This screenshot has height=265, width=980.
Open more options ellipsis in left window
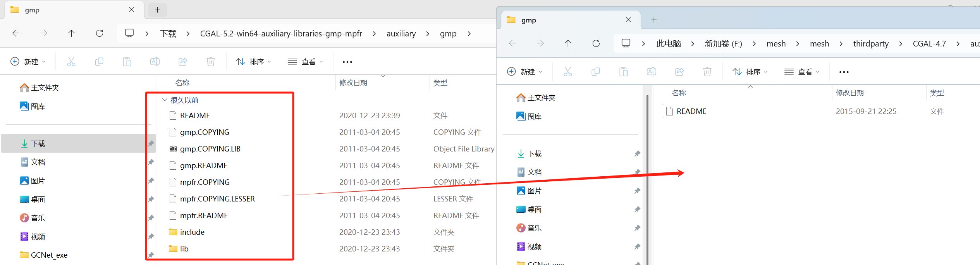click(347, 62)
